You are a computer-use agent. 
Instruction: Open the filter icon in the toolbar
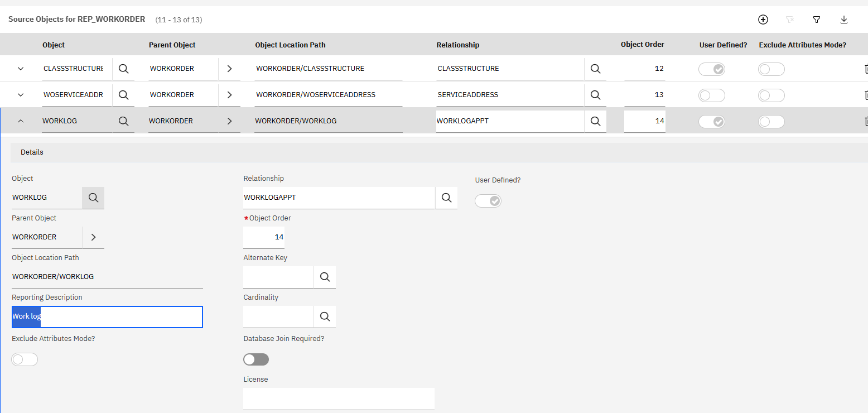816,20
